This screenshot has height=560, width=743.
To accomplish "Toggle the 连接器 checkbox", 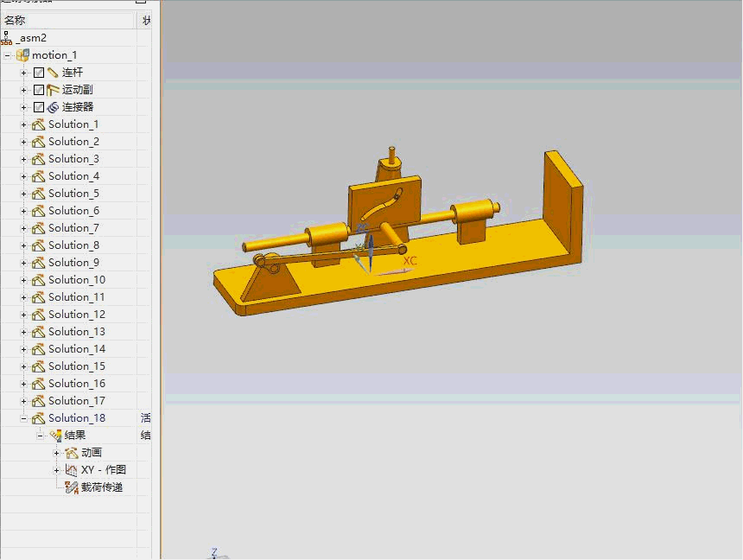I will pos(39,107).
